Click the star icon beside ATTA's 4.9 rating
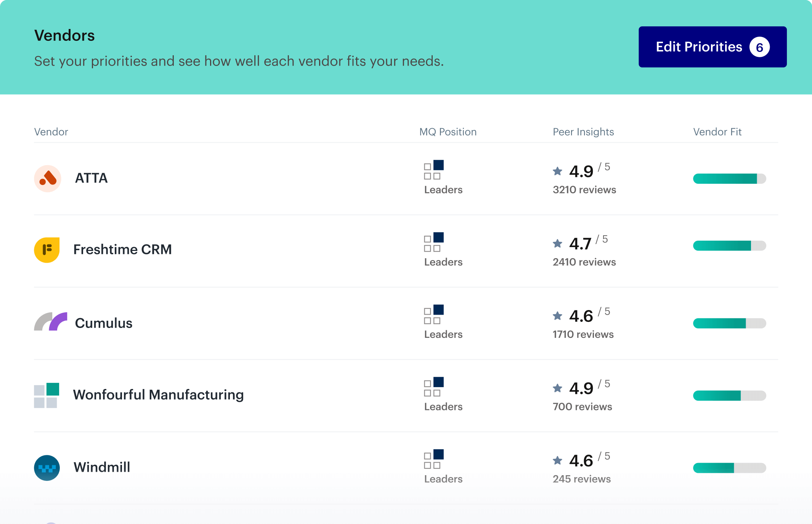812x524 pixels. coord(558,172)
